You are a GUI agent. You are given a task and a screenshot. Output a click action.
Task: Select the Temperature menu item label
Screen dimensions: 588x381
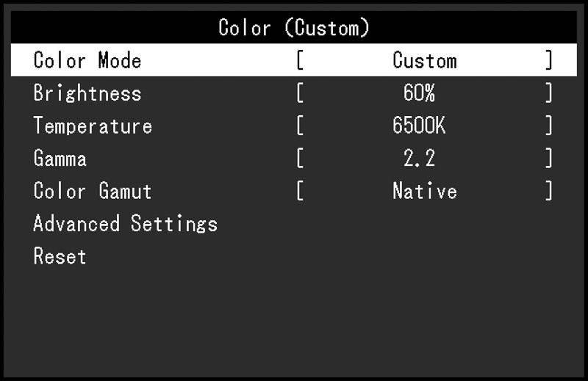(93, 126)
